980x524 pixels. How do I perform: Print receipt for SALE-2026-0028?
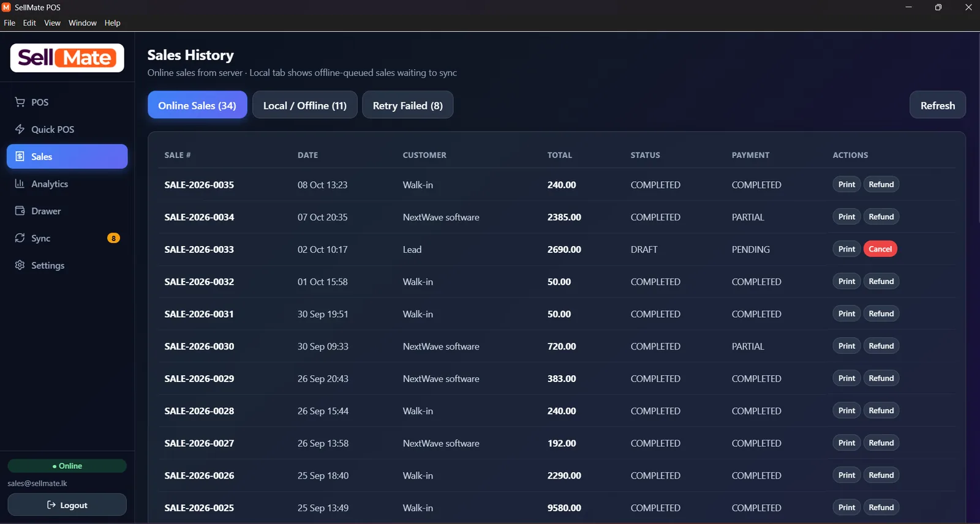846,410
